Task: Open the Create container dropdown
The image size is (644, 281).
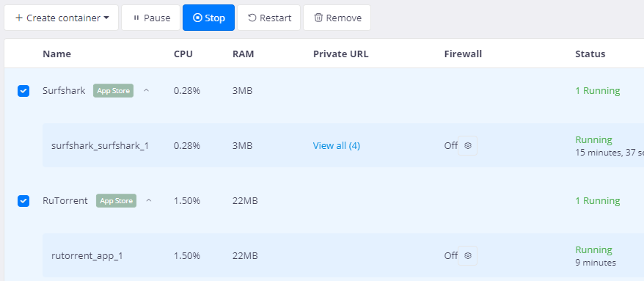Action: tap(61, 18)
